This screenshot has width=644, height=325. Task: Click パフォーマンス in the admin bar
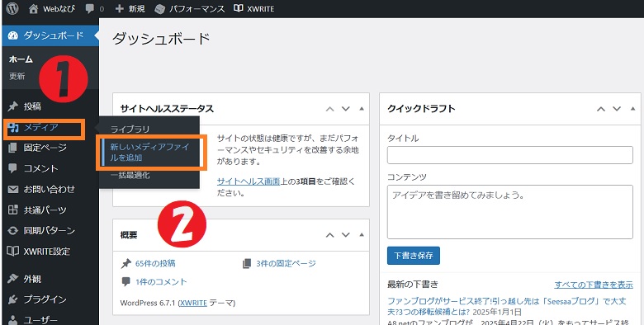pyautogui.click(x=197, y=8)
